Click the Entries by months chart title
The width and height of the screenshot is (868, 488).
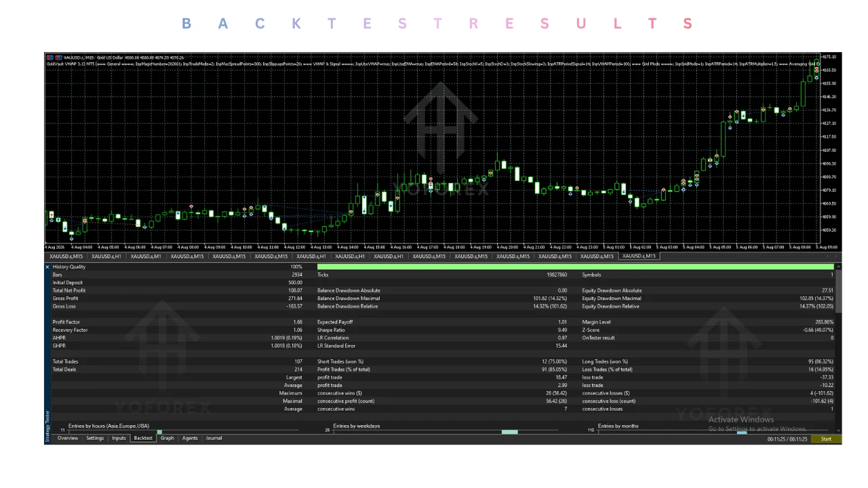point(618,426)
